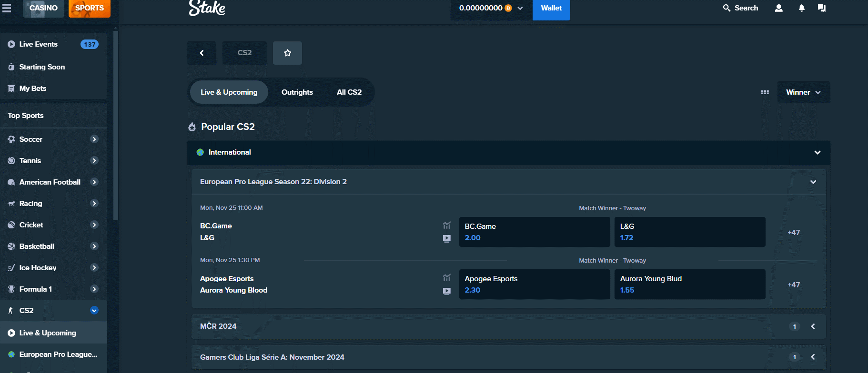Open the Winner market dropdown
This screenshot has width=868, height=373.
pyautogui.click(x=804, y=92)
